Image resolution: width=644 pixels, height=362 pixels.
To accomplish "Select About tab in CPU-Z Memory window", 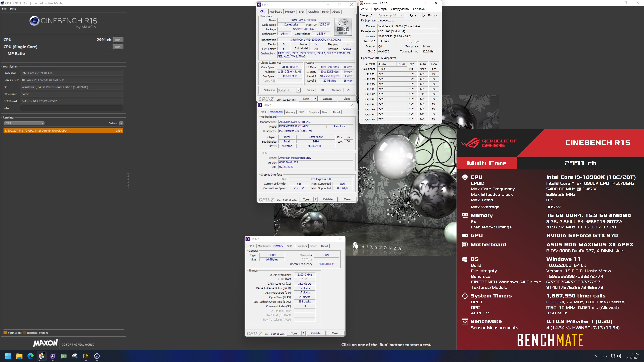I will coord(324,246).
